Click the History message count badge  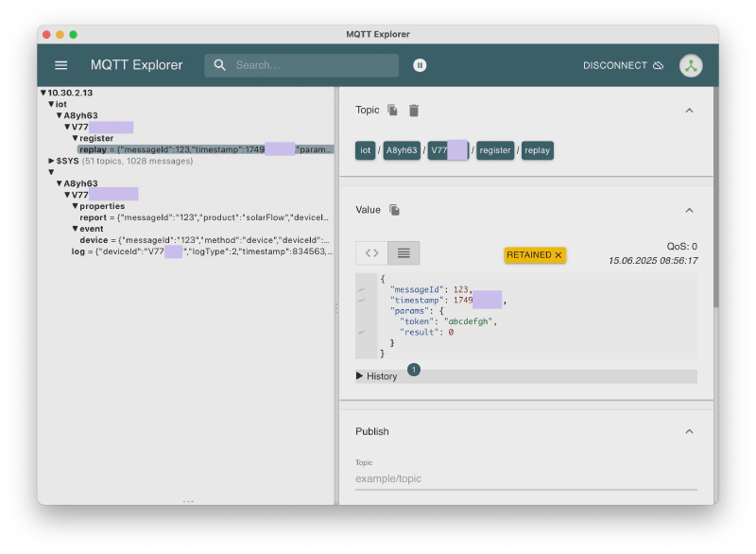coord(413,370)
